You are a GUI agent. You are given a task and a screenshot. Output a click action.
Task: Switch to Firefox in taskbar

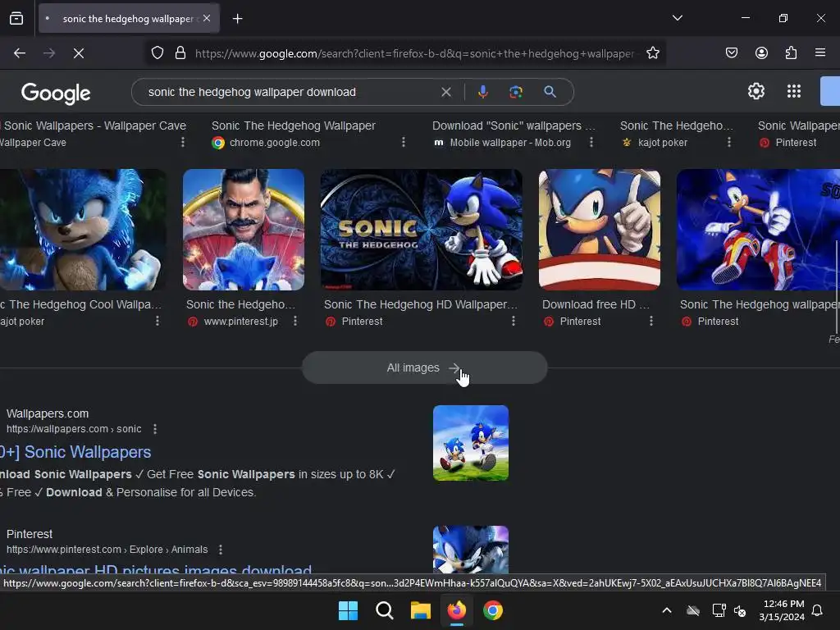pyautogui.click(x=456, y=610)
